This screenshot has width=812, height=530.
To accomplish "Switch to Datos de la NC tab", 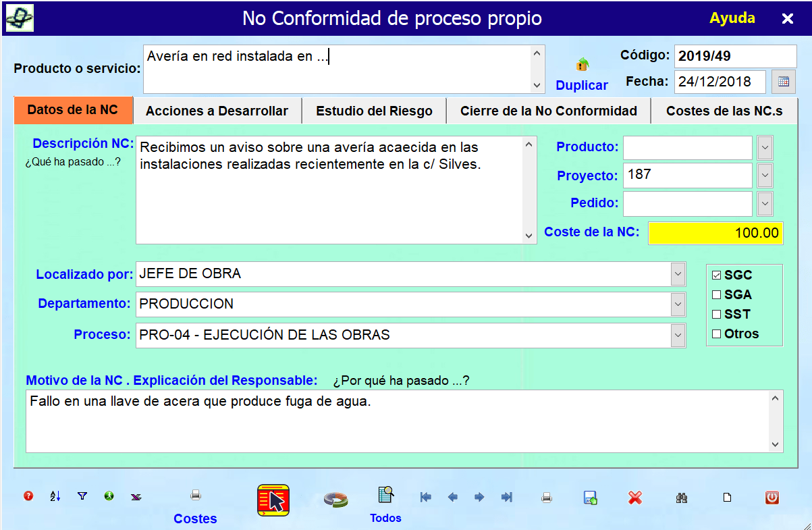I will coord(73,110).
